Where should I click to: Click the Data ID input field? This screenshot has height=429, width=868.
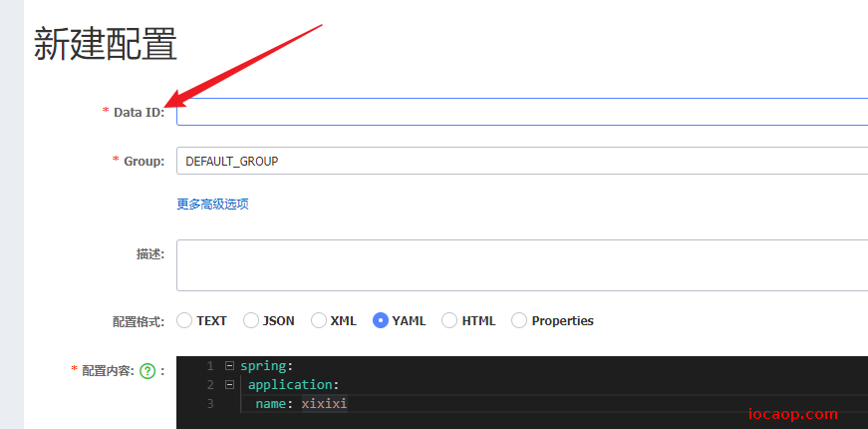[522, 112]
